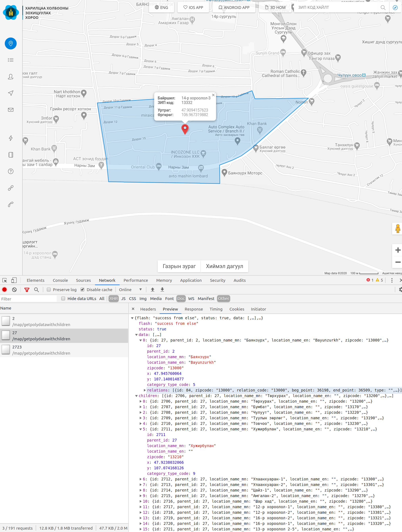Toggle the network filter funnel icon
The image size is (402, 532).
[27, 290]
